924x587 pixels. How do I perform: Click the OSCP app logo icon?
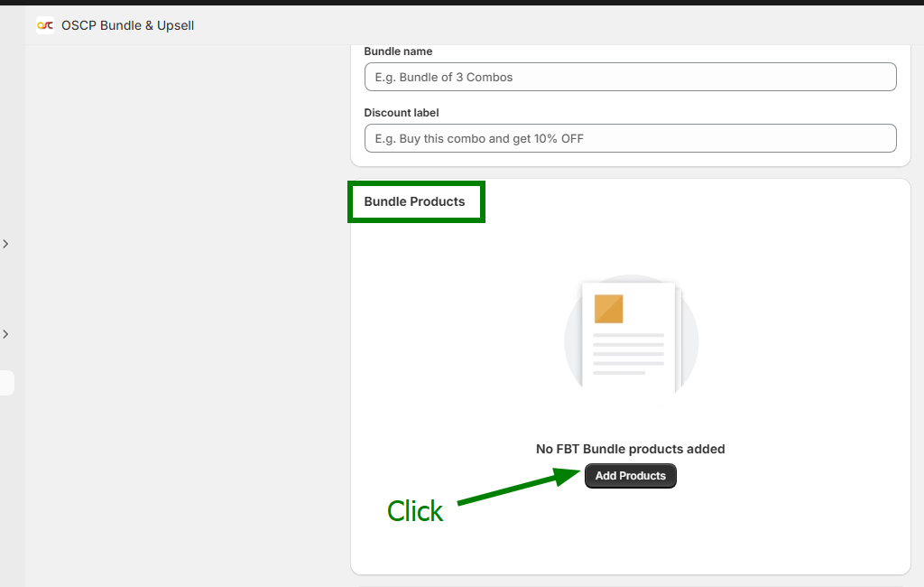tap(45, 25)
